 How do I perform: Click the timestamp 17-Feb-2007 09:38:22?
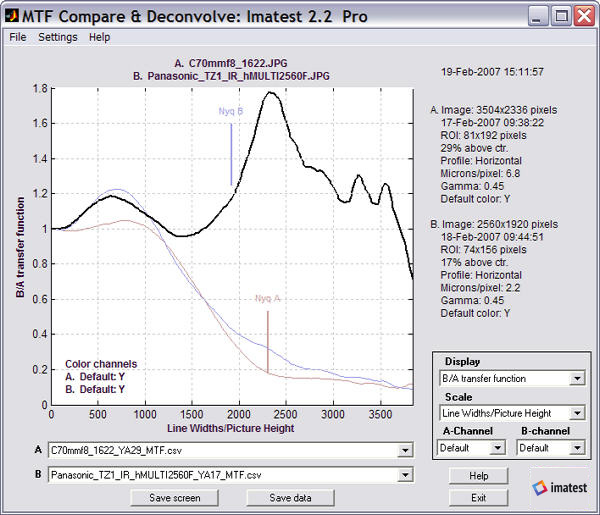point(492,123)
